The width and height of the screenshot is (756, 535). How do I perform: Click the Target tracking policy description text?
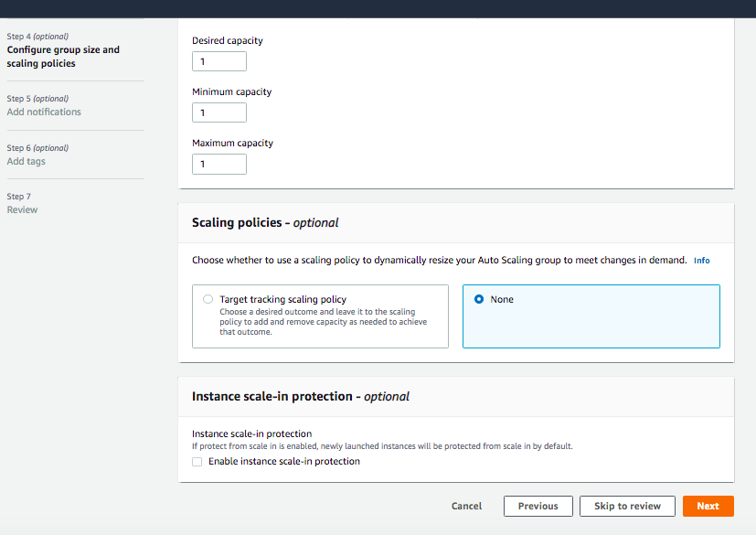pyautogui.click(x=324, y=322)
